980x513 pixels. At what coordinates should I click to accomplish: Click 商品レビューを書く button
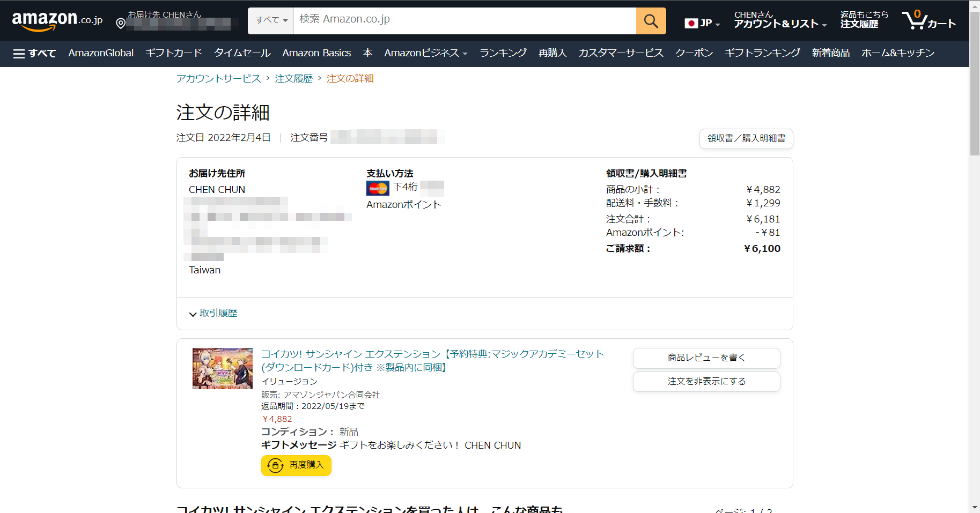pos(706,358)
